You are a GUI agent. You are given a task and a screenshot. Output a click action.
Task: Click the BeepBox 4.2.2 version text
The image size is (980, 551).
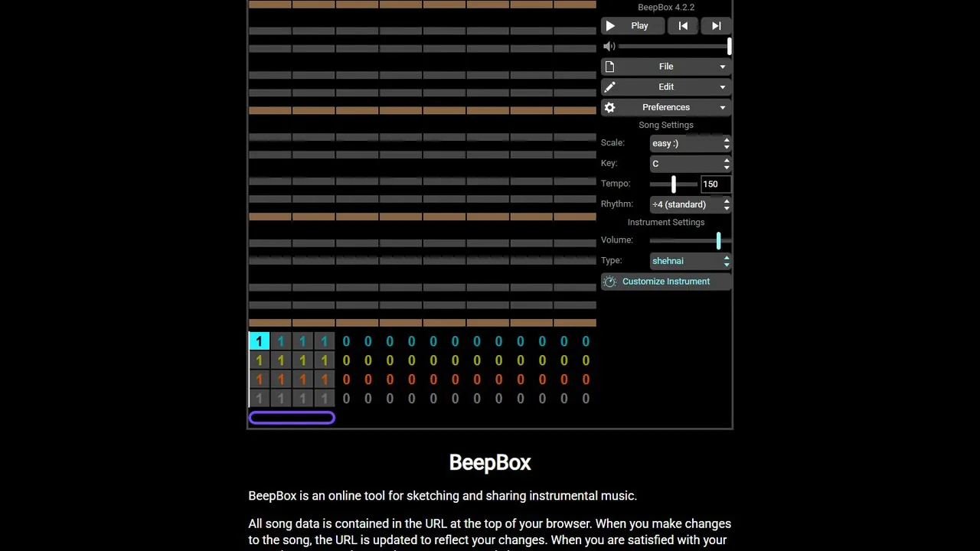(666, 8)
